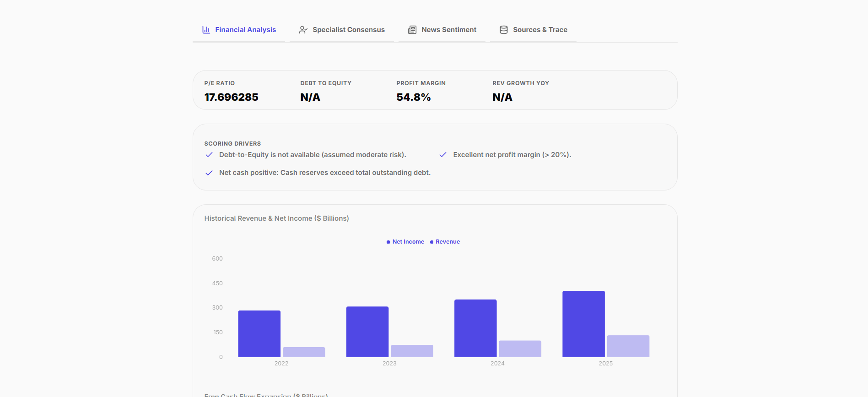Click the 2022 x-axis label
The width and height of the screenshot is (868, 397).
pyautogui.click(x=281, y=364)
